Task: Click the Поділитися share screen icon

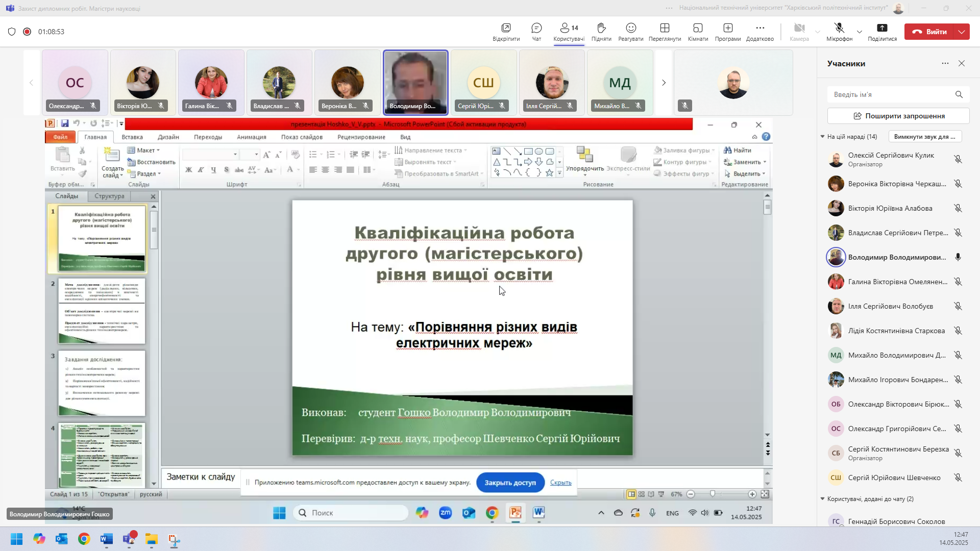Action: [x=882, y=32]
